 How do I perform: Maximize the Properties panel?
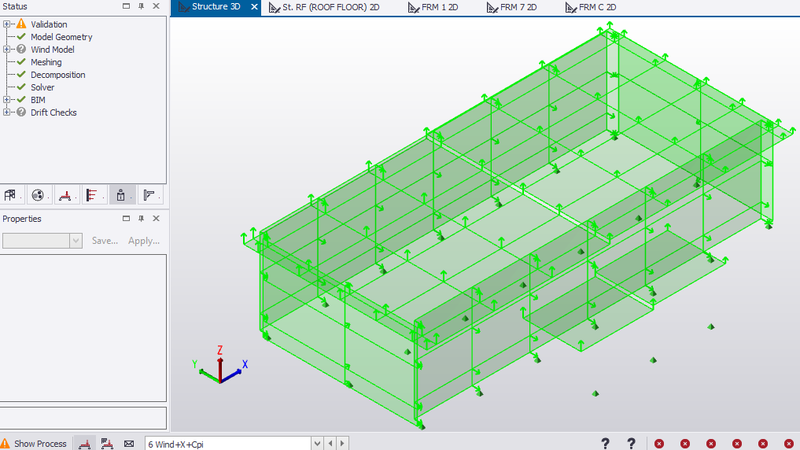coord(126,218)
